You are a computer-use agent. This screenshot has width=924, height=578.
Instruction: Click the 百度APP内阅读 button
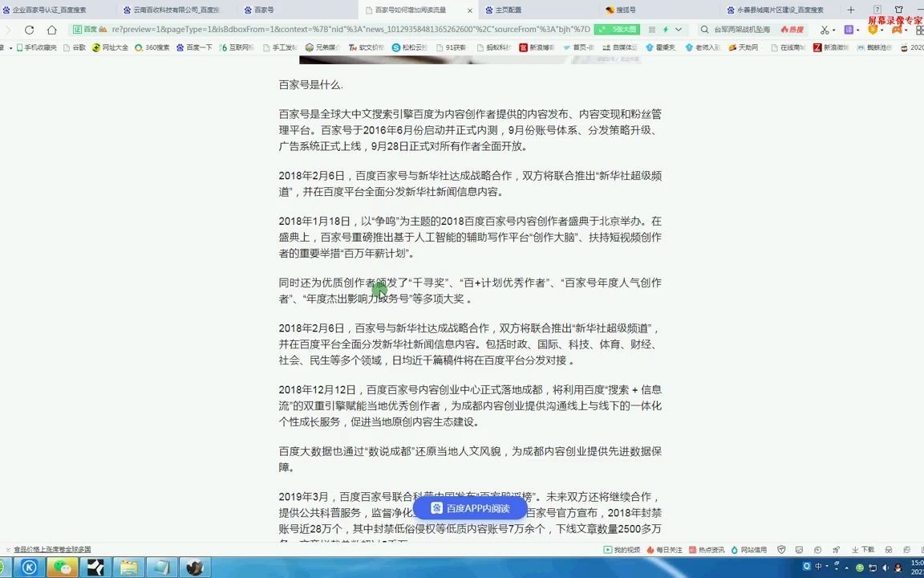[x=470, y=507]
